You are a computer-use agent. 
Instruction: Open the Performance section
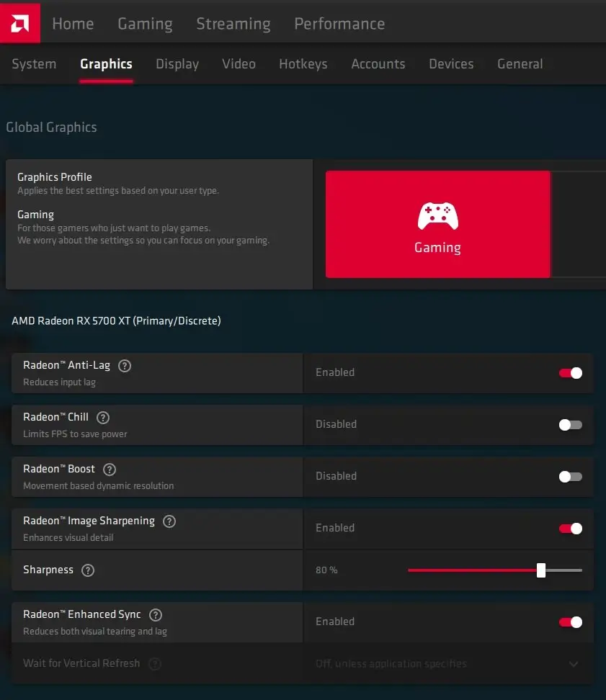[339, 23]
